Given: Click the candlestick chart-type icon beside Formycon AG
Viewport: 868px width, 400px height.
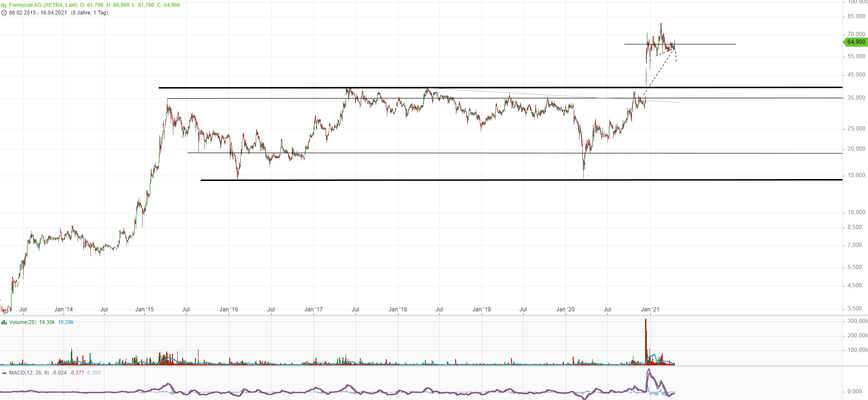Looking at the screenshot, I should (x=4, y=5).
